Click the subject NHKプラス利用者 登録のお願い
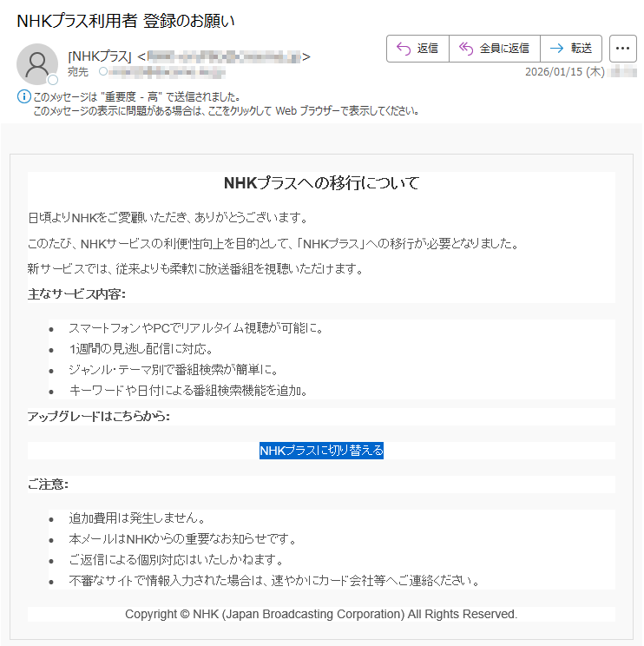Viewport: 644px width, 646px height. tap(126, 19)
